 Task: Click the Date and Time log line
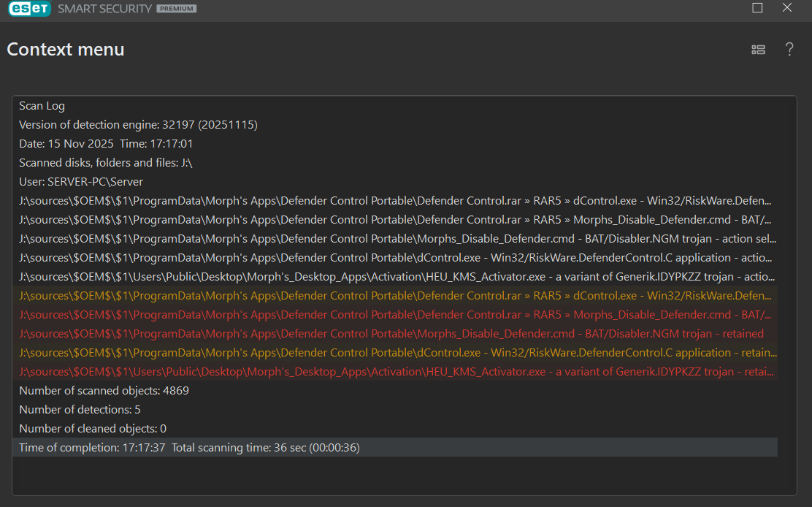106,144
